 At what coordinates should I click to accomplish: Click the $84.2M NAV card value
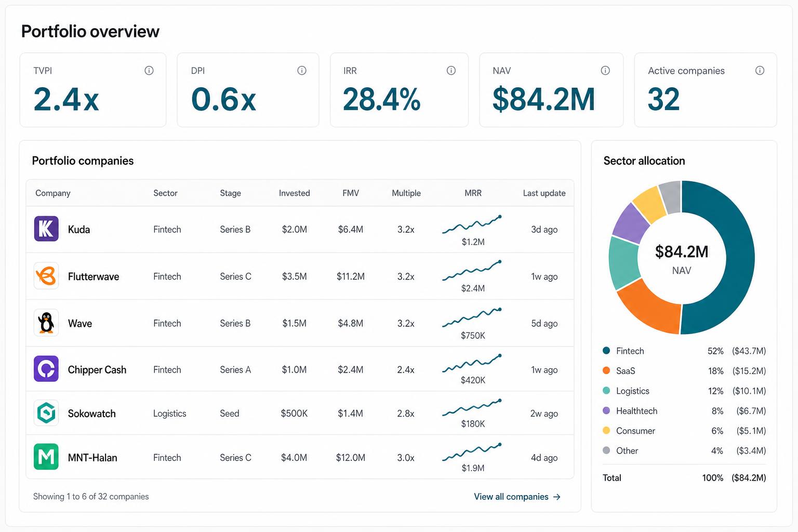[544, 99]
